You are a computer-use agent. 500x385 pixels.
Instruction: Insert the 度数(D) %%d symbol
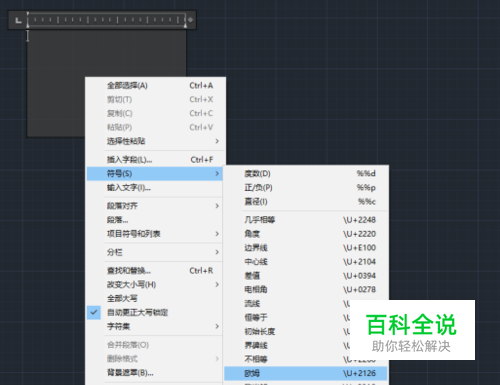point(306,174)
